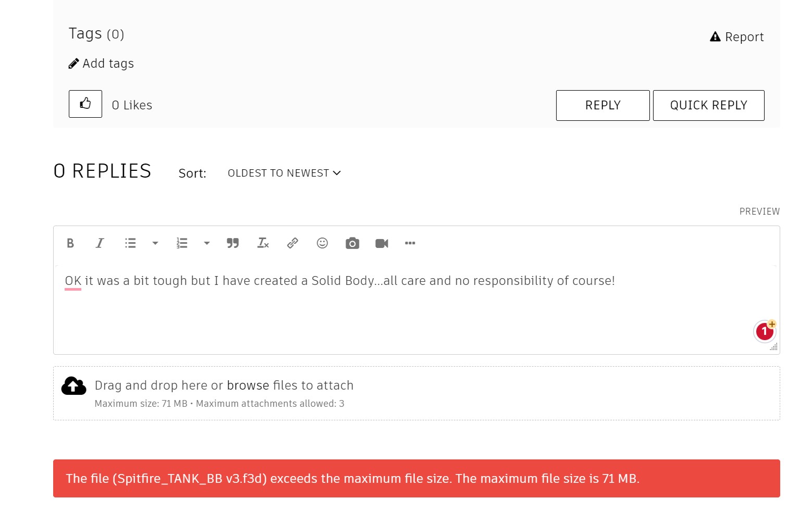Open the bulleted list style dropdown arrow

click(x=155, y=243)
